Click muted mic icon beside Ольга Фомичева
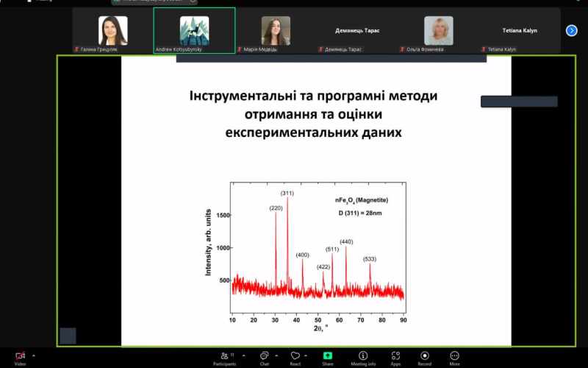Image resolution: width=588 pixels, height=368 pixels. (402, 49)
